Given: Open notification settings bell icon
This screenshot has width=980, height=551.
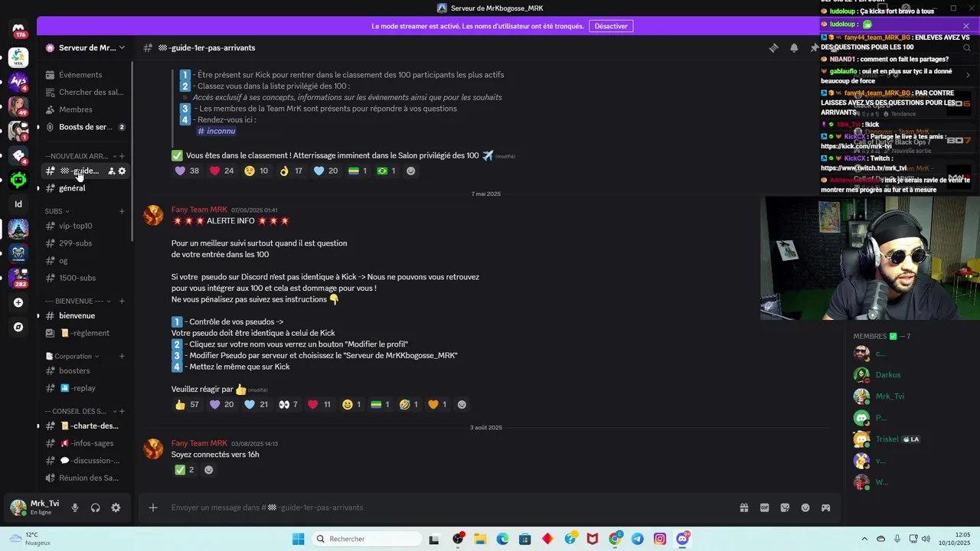Looking at the screenshot, I should pyautogui.click(x=794, y=47).
